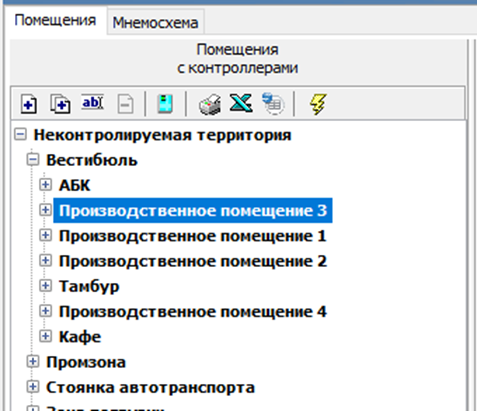Click the rename (ab) icon

point(93,102)
